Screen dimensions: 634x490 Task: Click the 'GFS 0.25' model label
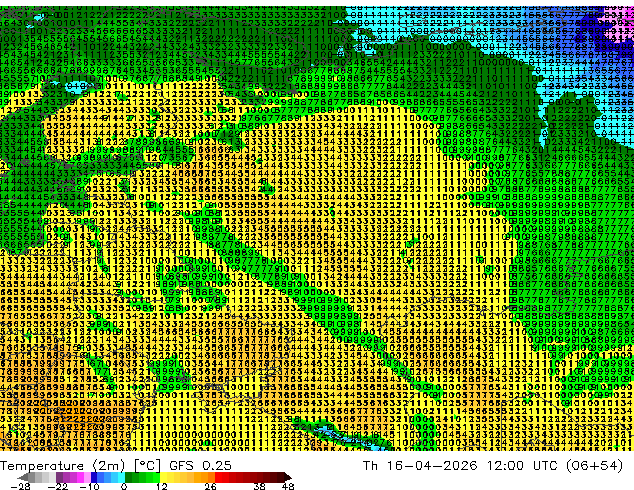tap(200, 466)
